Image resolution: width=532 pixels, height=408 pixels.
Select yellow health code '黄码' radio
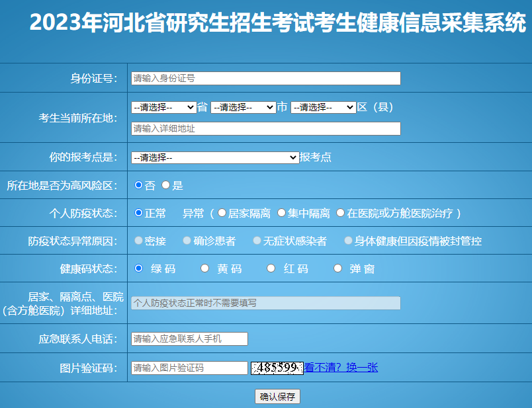pos(204,268)
